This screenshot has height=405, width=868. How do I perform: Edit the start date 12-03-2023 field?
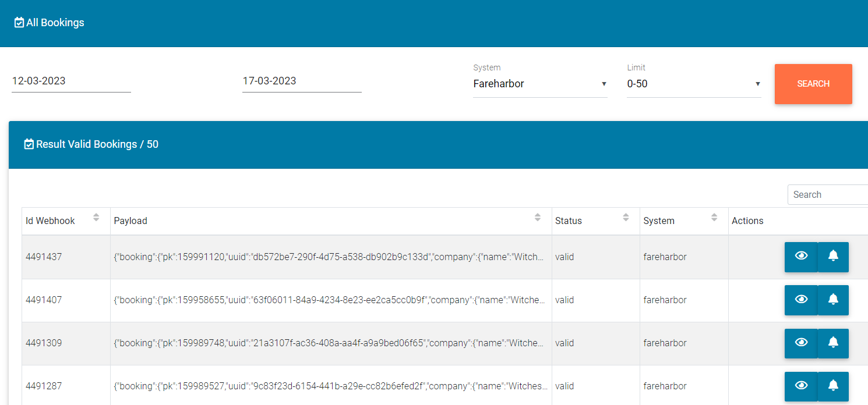point(71,81)
